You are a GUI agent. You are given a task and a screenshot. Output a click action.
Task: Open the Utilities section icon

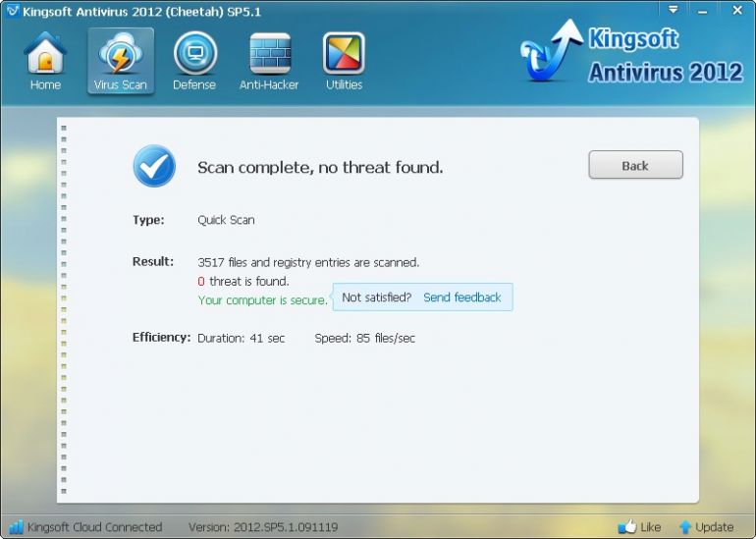tap(344, 54)
